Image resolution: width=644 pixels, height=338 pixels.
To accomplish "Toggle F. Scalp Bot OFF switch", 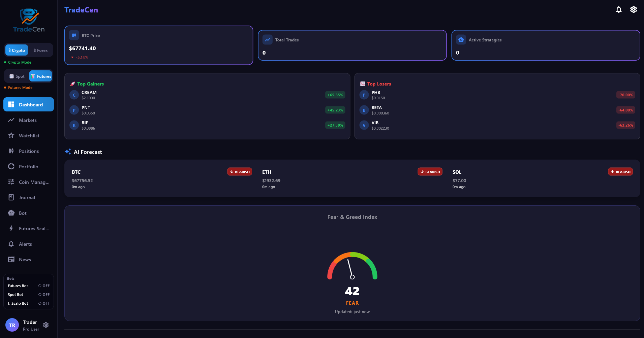I will click(44, 303).
